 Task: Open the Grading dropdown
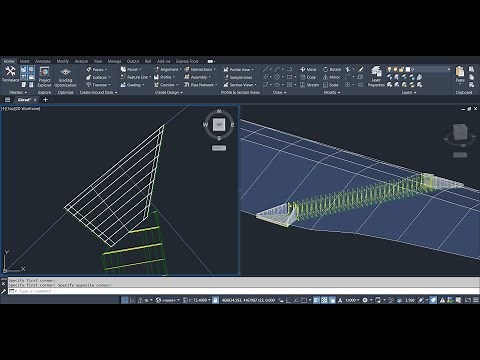(132, 85)
